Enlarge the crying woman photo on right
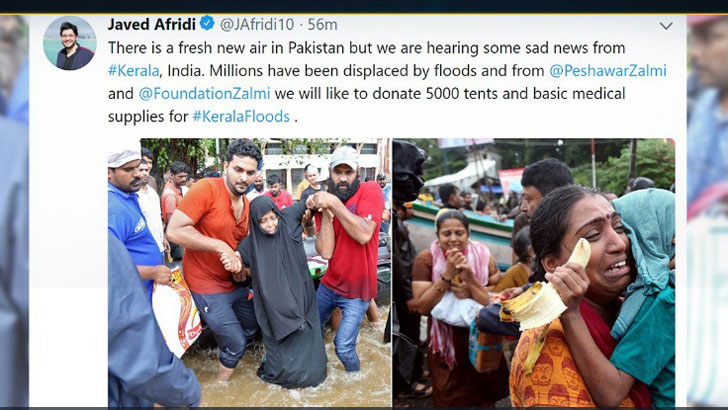The height and width of the screenshot is (410, 728). (534, 273)
